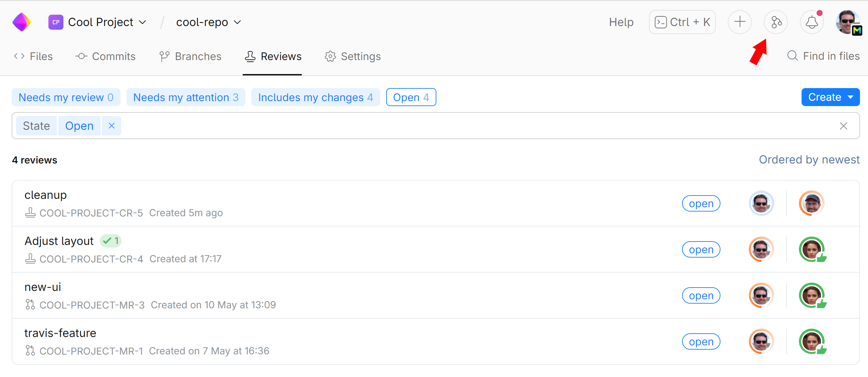Click the merge requests icon in header
Screen dimensions: 868x377
[x=776, y=22]
